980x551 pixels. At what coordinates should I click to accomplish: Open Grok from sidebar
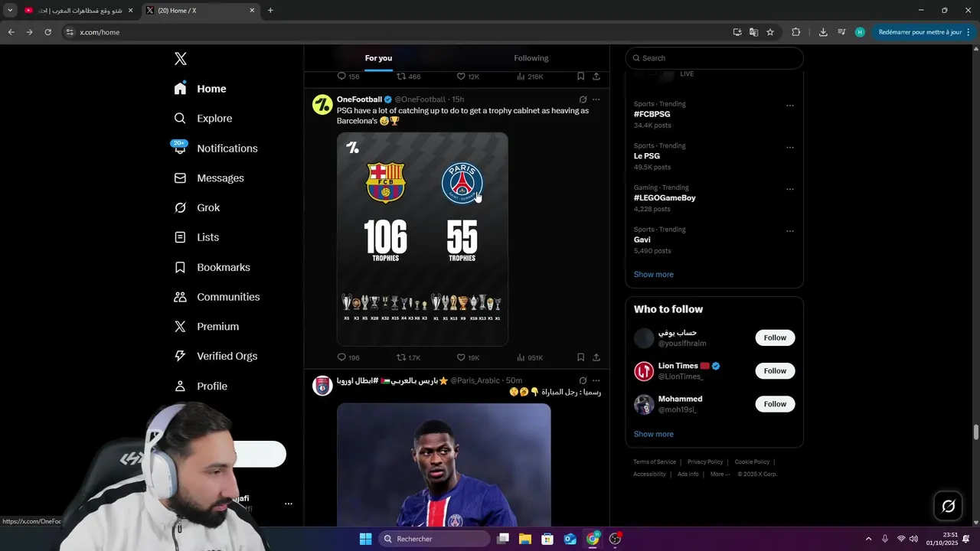(197, 207)
